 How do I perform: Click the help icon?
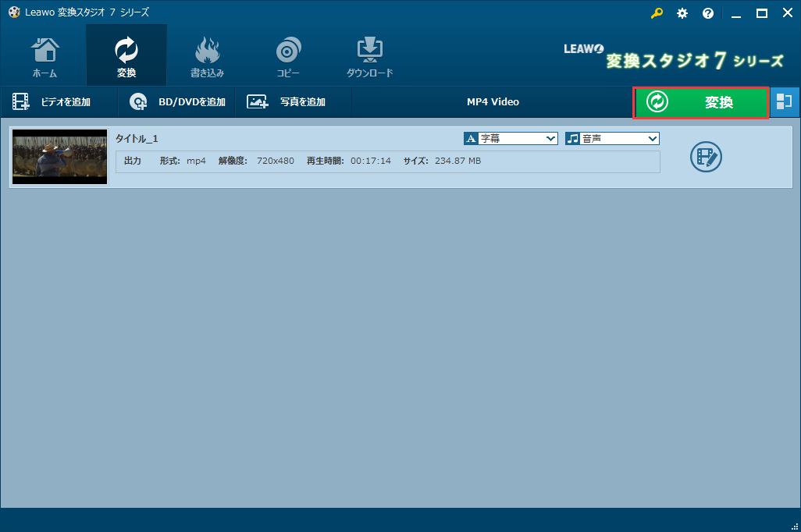coord(708,13)
